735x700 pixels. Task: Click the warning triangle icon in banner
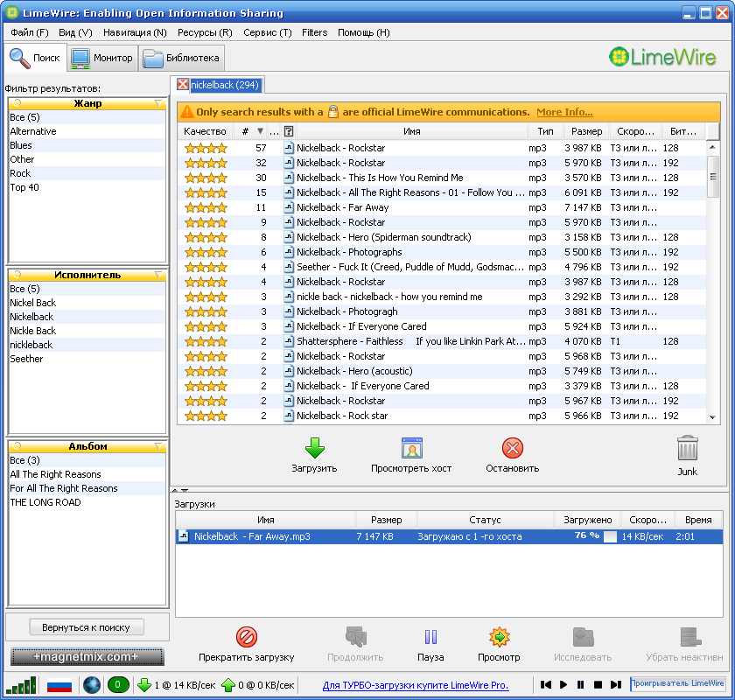(x=187, y=112)
